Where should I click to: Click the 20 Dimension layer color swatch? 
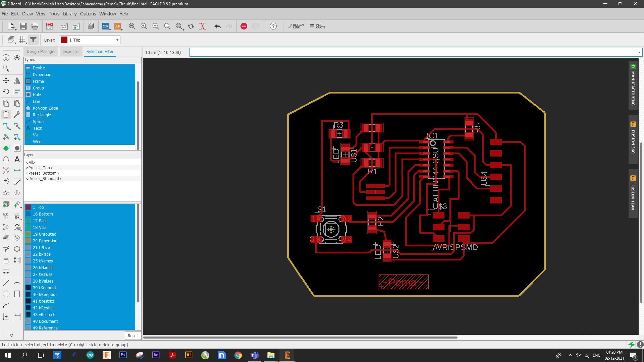(28, 241)
